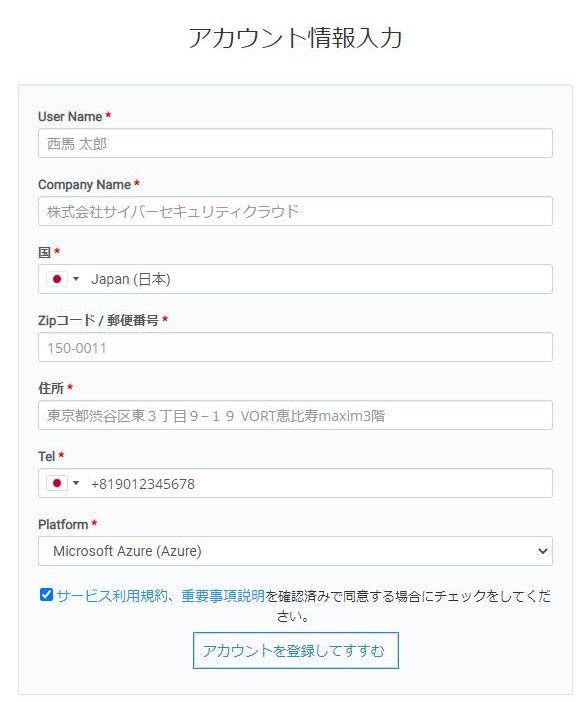The image size is (586, 702).
Task: Focus the Zipコード / 郵便番号 input field
Action: click(x=295, y=347)
